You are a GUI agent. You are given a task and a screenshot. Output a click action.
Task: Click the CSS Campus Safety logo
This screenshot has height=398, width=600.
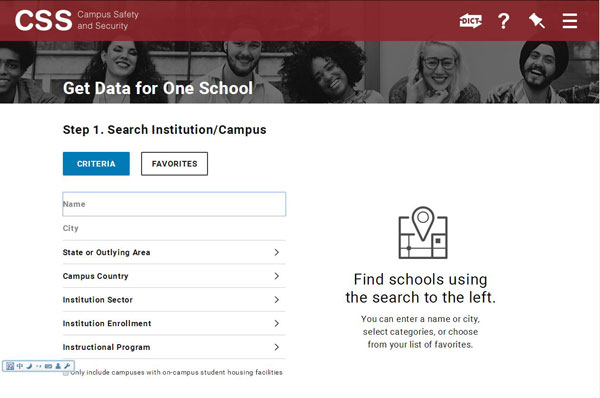pyautogui.click(x=77, y=20)
